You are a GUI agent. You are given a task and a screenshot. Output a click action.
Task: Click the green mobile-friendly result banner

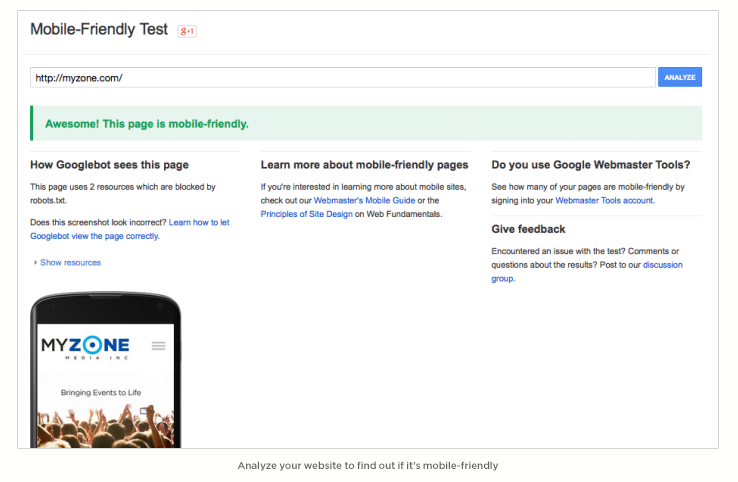[x=366, y=123]
